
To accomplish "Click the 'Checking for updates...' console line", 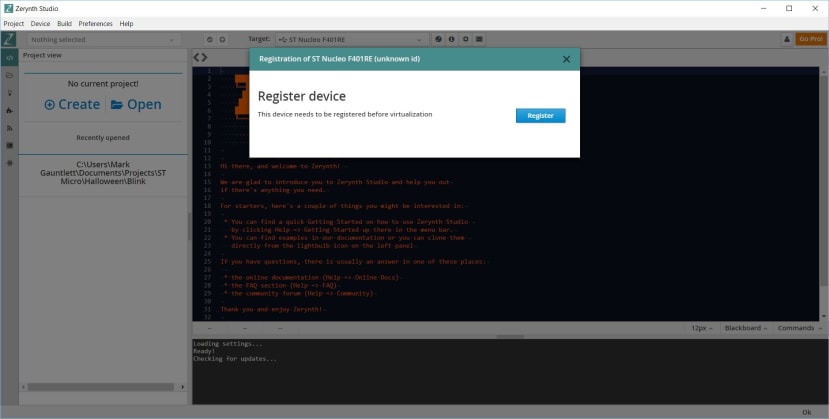I will [x=235, y=359].
